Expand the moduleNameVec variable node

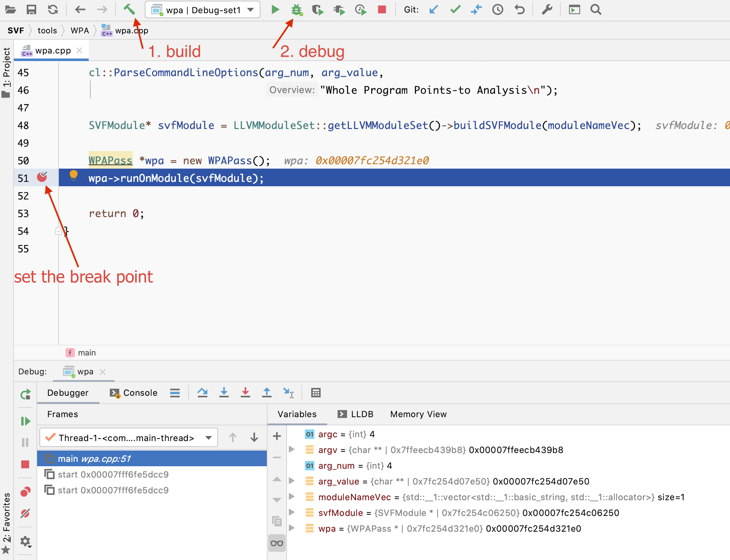[x=291, y=497]
